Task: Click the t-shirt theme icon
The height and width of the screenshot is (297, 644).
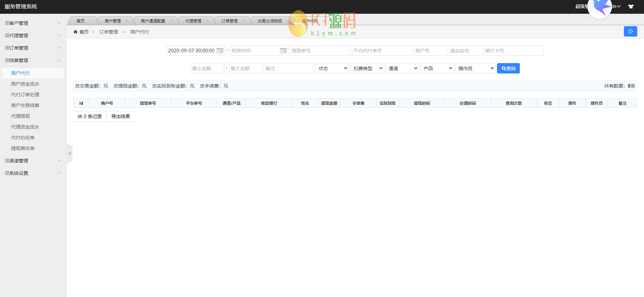Action: 631,6
